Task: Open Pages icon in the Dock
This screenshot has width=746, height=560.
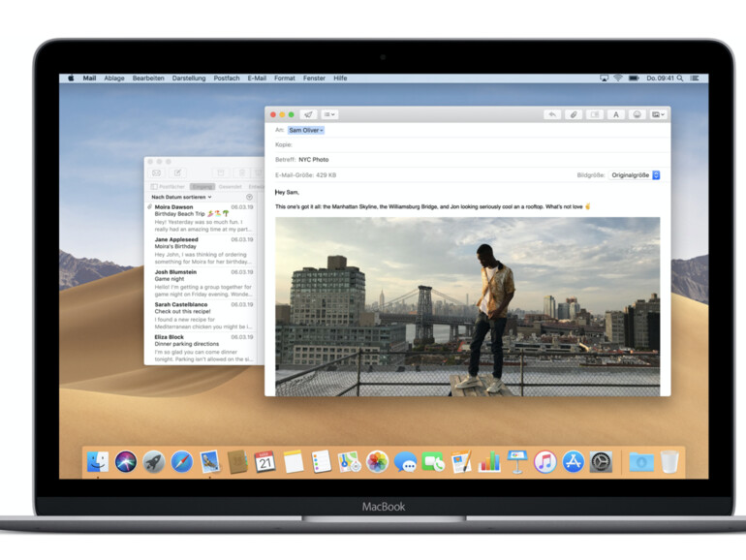Action: [x=461, y=461]
